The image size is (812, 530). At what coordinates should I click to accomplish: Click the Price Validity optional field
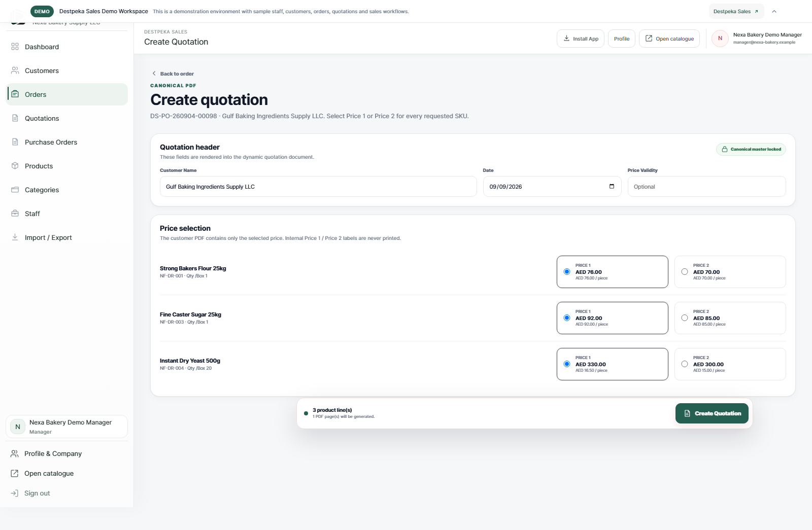706,187
